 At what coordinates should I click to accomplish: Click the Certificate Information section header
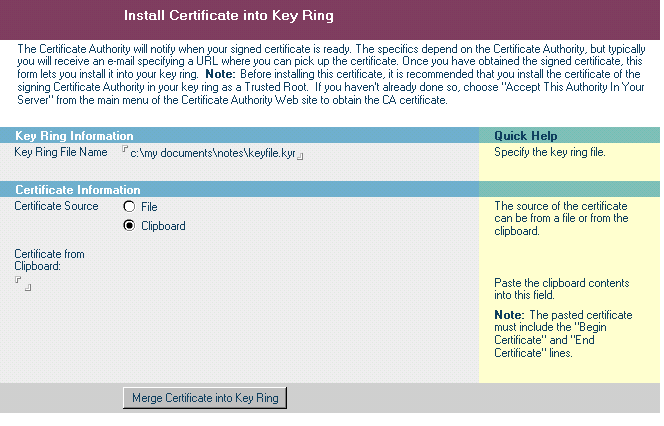point(78,190)
